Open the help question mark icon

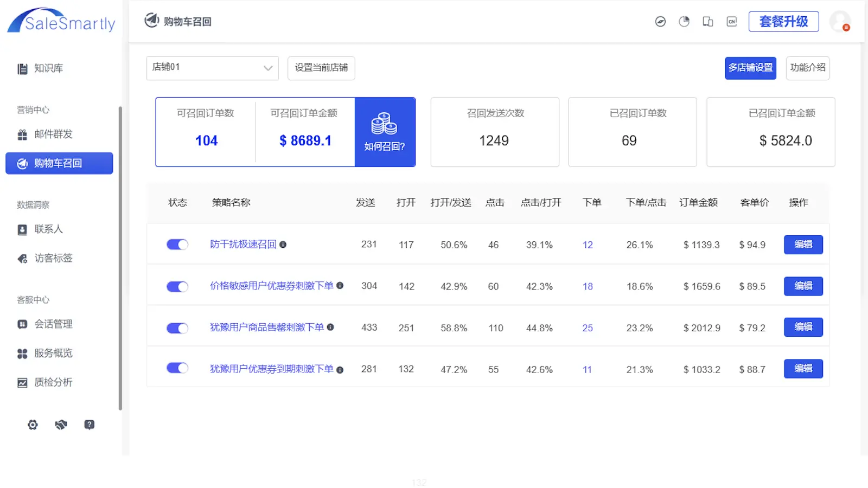[x=89, y=425]
